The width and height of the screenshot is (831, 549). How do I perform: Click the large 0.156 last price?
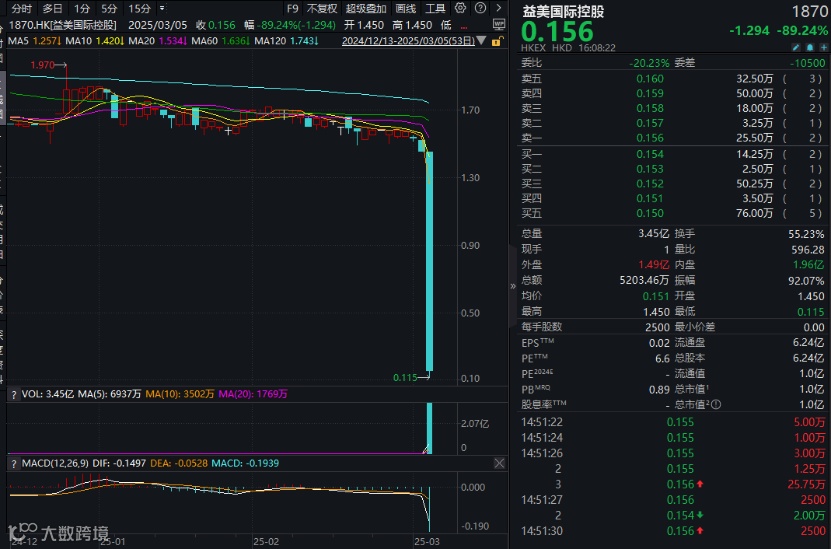(557, 31)
